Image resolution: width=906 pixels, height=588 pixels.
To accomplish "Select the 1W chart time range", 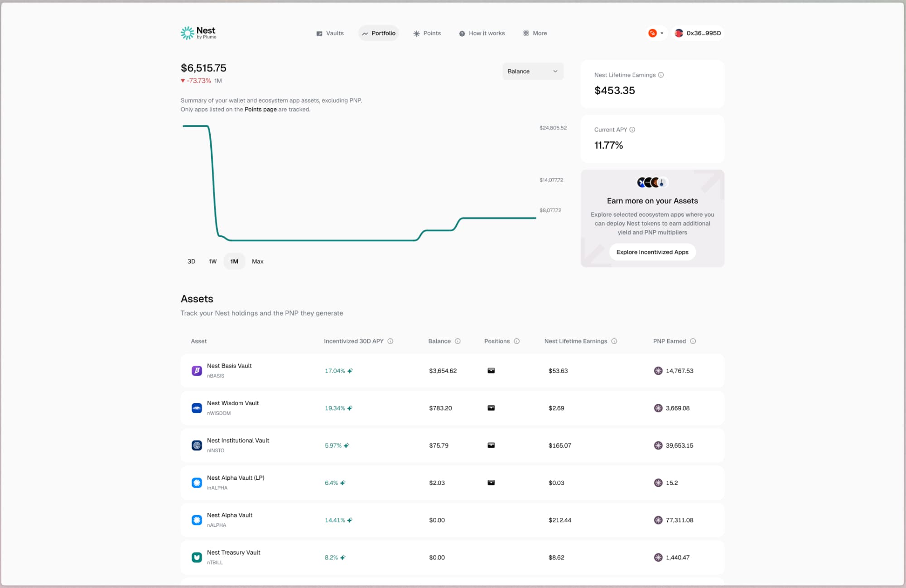I will 212,262.
